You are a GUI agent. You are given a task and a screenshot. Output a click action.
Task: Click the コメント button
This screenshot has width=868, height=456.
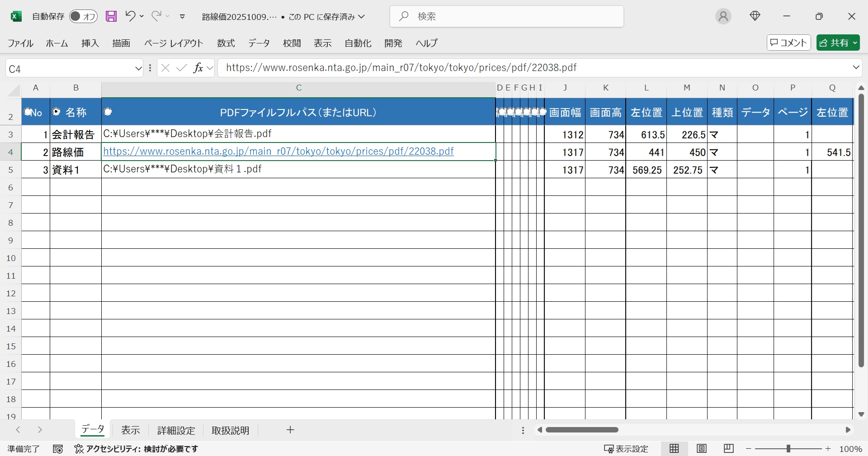[x=788, y=43]
